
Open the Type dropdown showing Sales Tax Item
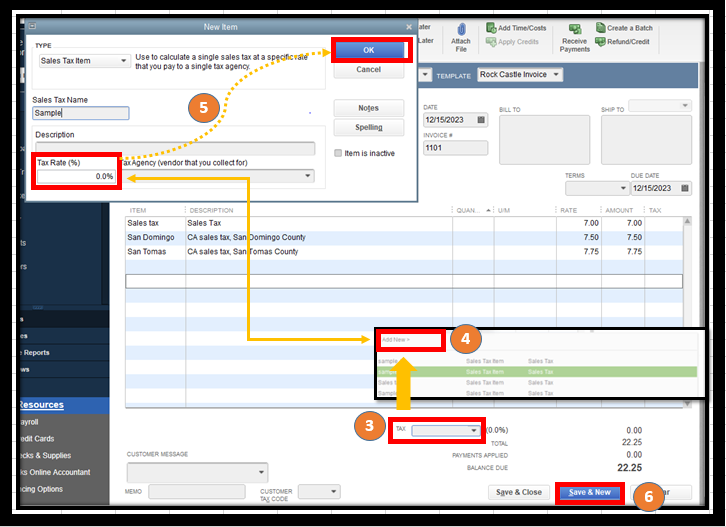tap(84, 61)
